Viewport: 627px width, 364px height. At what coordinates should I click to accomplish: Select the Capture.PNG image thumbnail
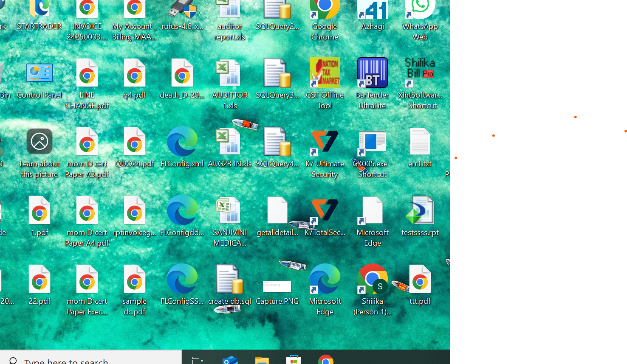(277, 287)
